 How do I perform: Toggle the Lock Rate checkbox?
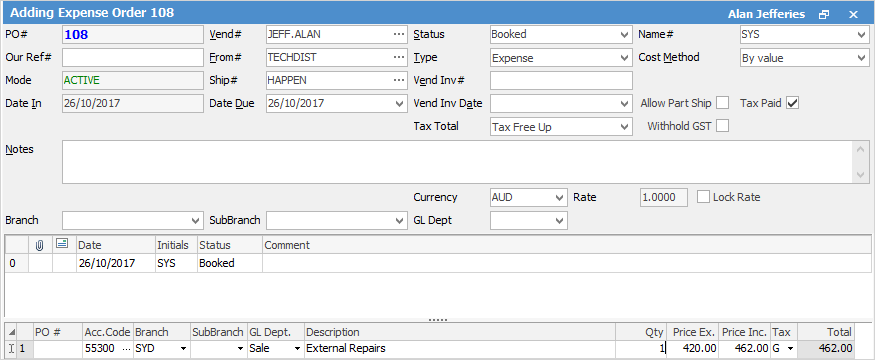click(x=704, y=197)
